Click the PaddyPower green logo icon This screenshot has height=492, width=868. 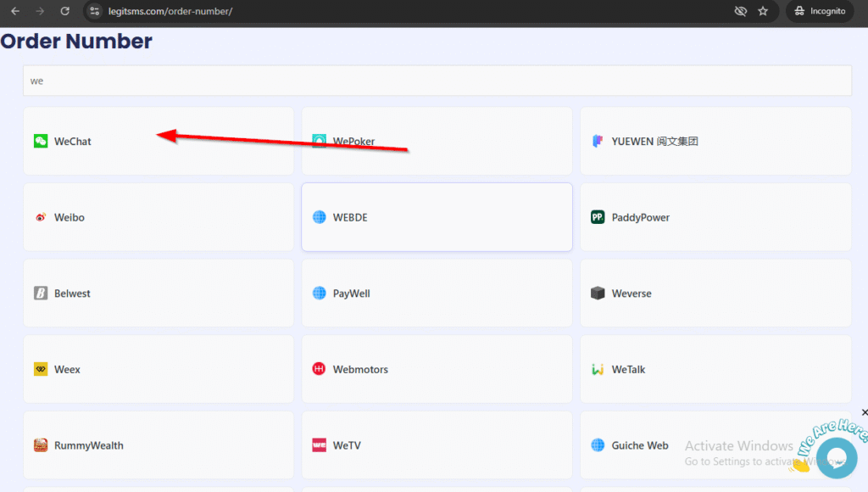[x=598, y=218]
